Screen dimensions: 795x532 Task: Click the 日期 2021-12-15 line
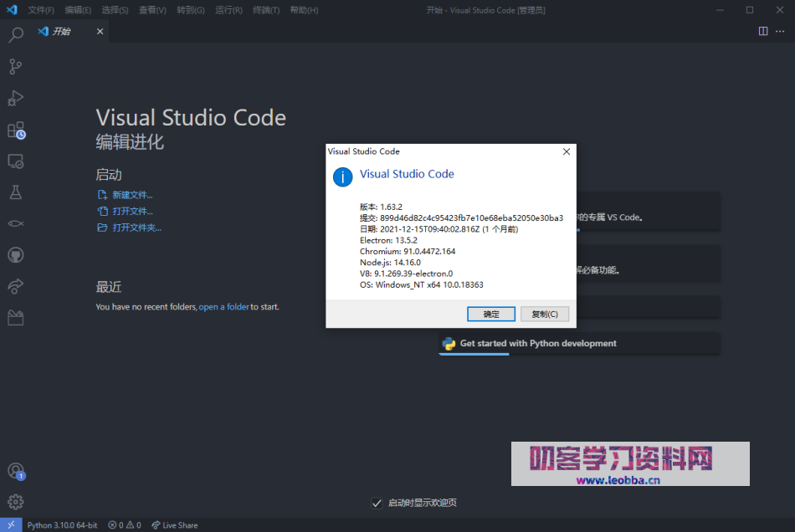point(439,229)
